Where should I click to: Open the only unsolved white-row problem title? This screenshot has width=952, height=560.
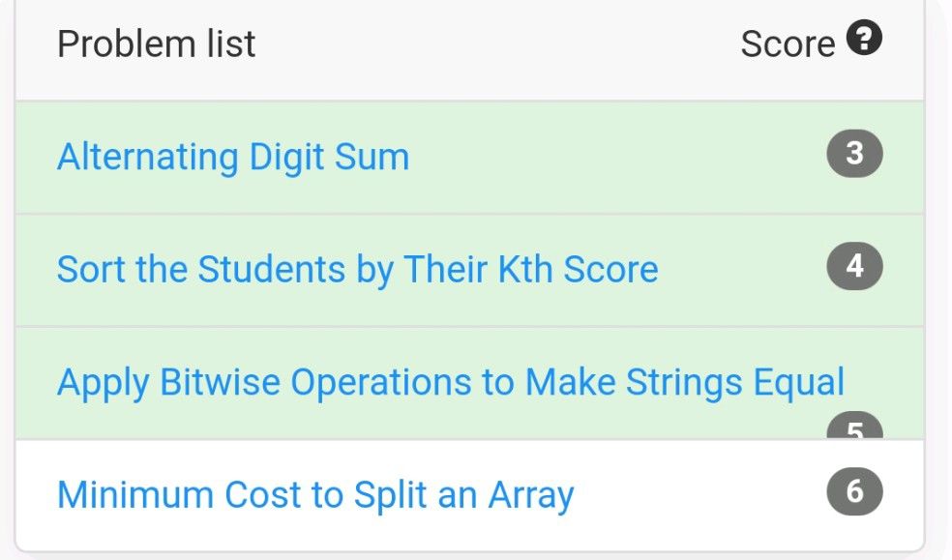[x=315, y=495]
